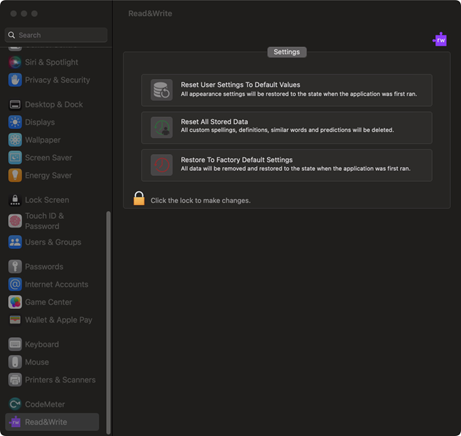461x436 pixels.
Task: Select the Displays text label
Action: click(x=40, y=122)
